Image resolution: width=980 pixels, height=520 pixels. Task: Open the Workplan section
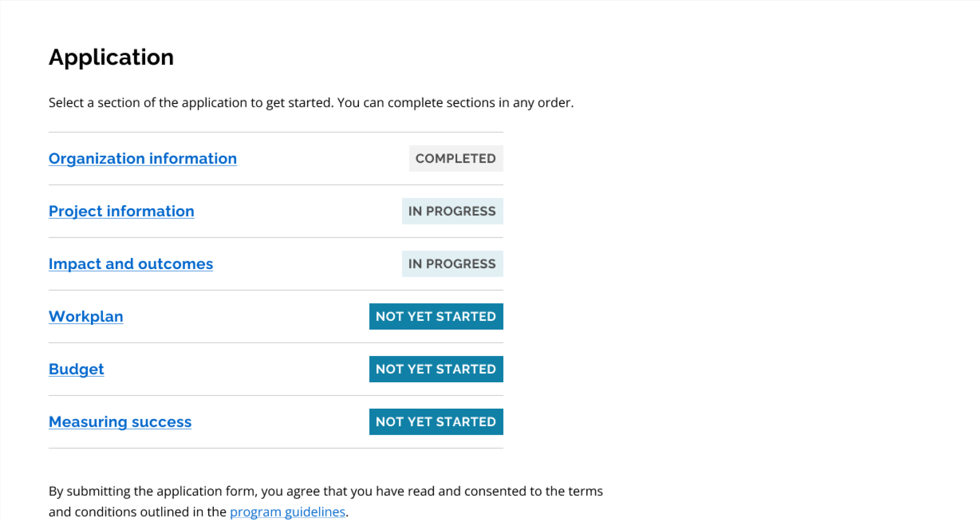85,316
